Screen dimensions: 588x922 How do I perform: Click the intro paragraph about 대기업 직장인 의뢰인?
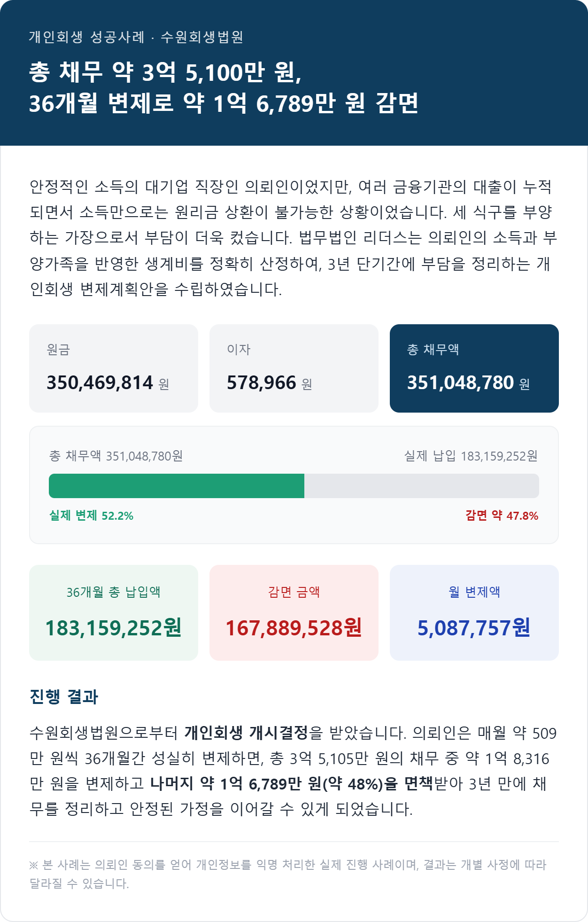point(294,238)
